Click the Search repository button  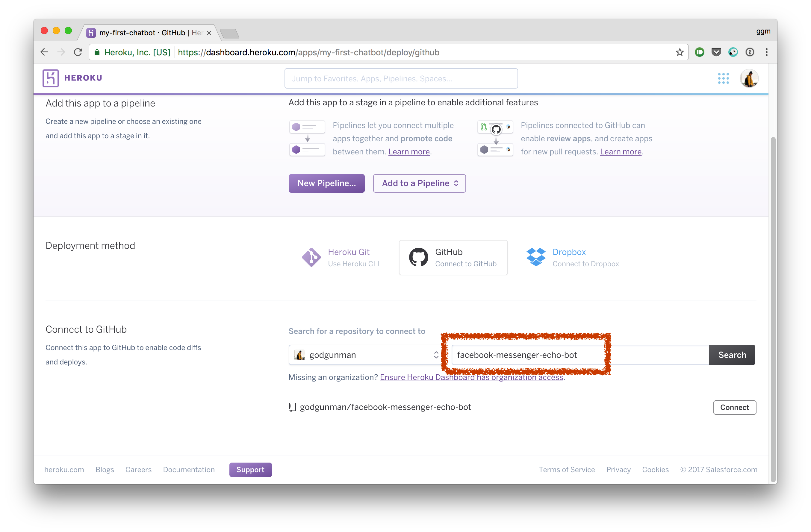(x=732, y=355)
